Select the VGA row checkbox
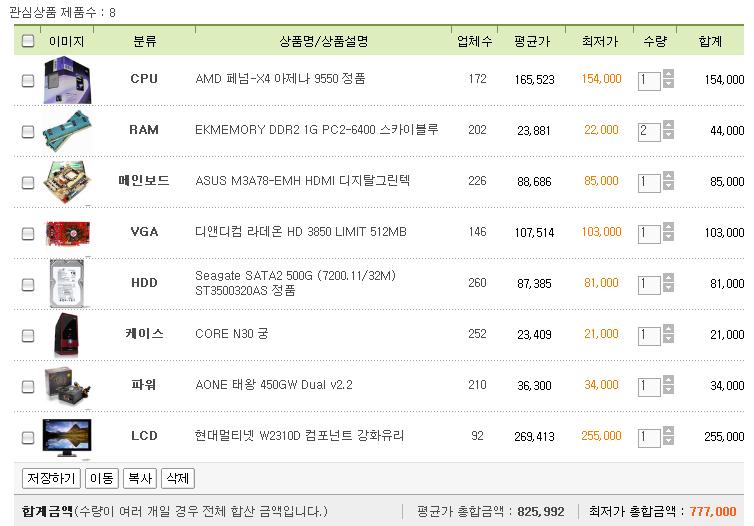Screen dimensions: 754x526 pos(28,233)
